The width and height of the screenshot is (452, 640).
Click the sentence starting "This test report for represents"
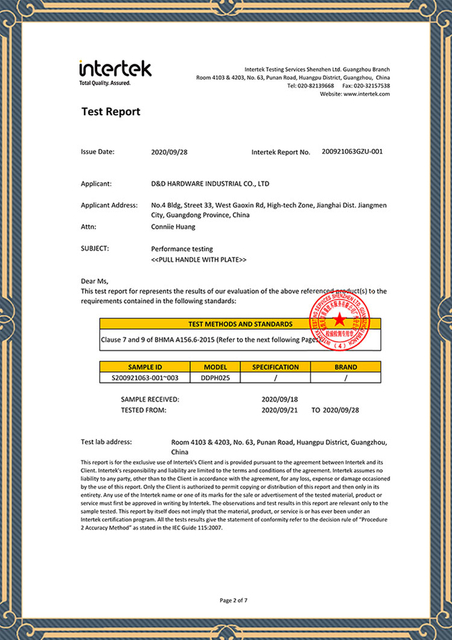pyautogui.click(x=234, y=296)
